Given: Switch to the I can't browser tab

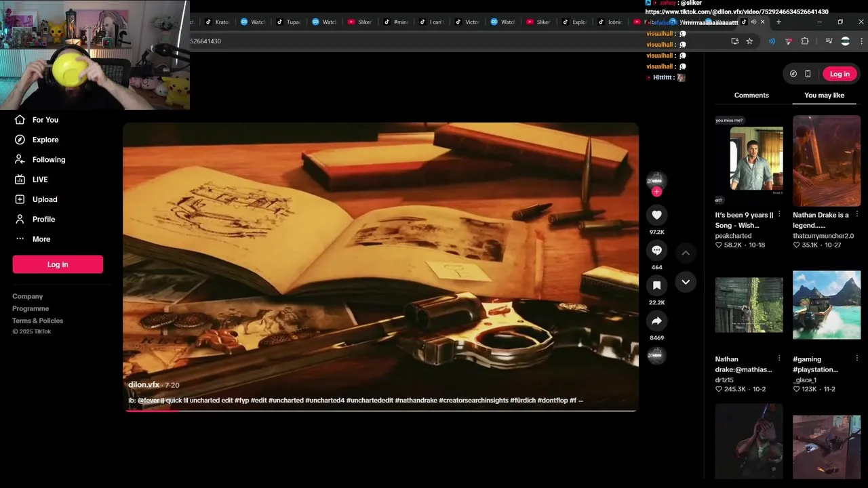Looking at the screenshot, I should [x=431, y=22].
